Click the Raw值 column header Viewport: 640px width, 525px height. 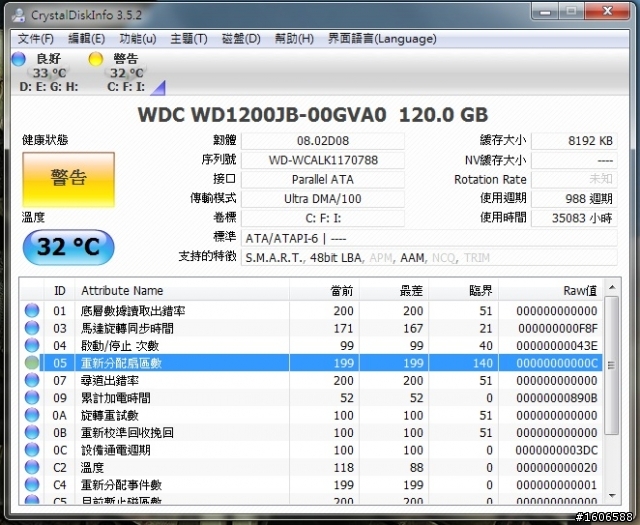551,291
